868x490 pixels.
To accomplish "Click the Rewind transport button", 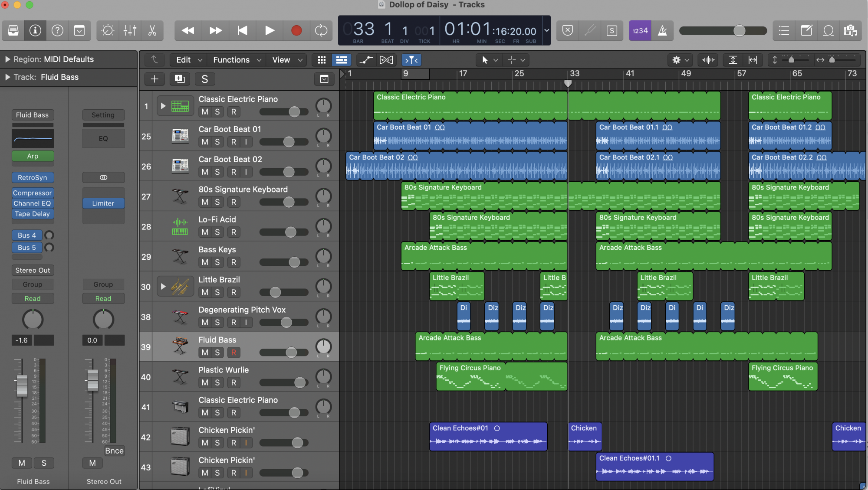I will point(188,30).
